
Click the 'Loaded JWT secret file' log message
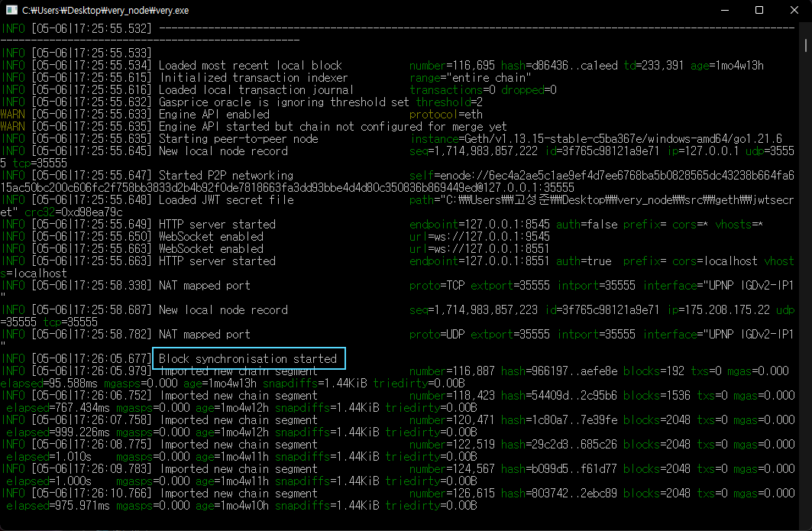[x=225, y=200]
